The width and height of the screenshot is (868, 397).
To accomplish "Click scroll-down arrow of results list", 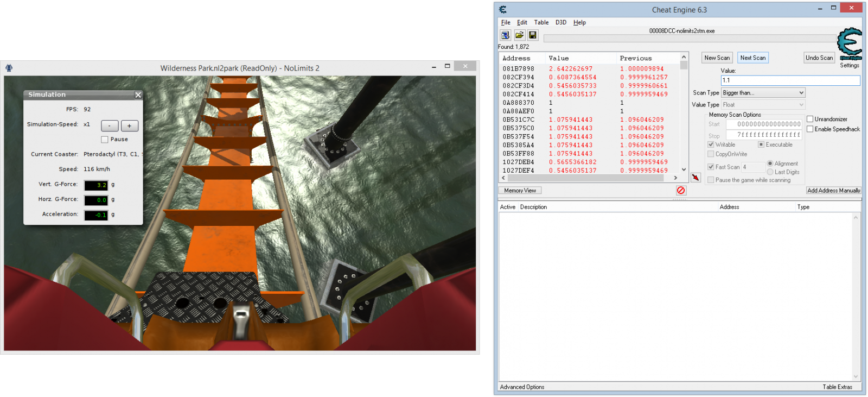I will click(684, 169).
